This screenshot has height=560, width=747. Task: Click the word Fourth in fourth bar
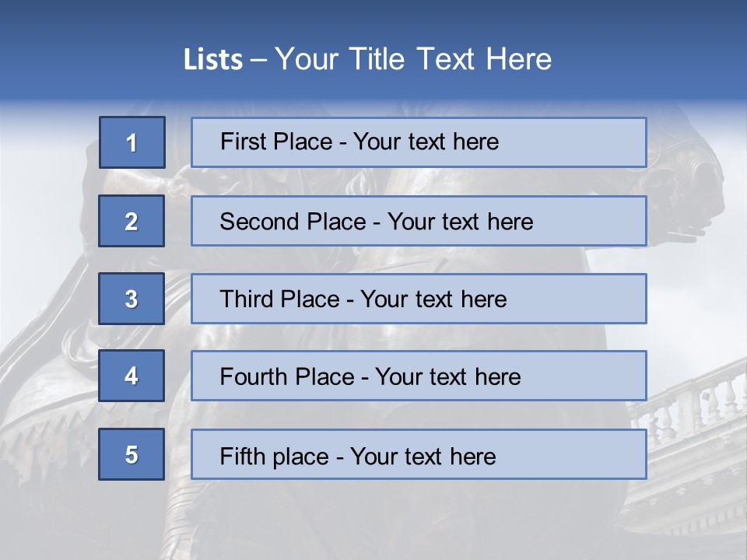pyautogui.click(x=253, y=376)
